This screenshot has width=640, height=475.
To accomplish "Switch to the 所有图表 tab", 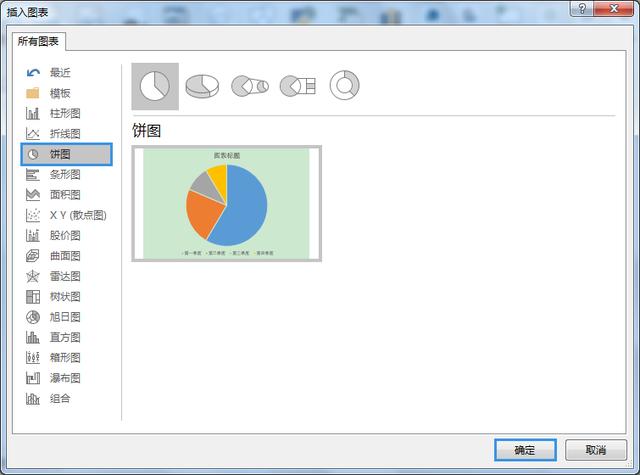I will [38, 41].
